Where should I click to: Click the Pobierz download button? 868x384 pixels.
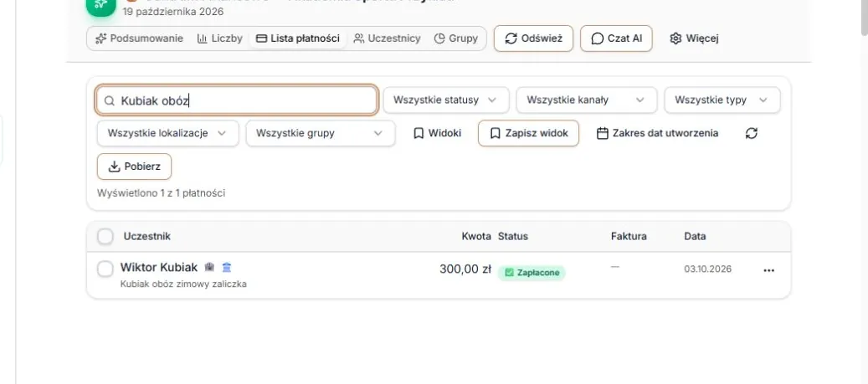click(x=134, y=166)
